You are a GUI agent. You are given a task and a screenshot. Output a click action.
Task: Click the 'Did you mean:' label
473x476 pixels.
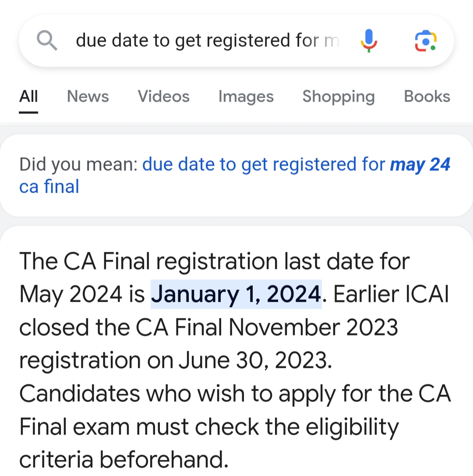78,165
